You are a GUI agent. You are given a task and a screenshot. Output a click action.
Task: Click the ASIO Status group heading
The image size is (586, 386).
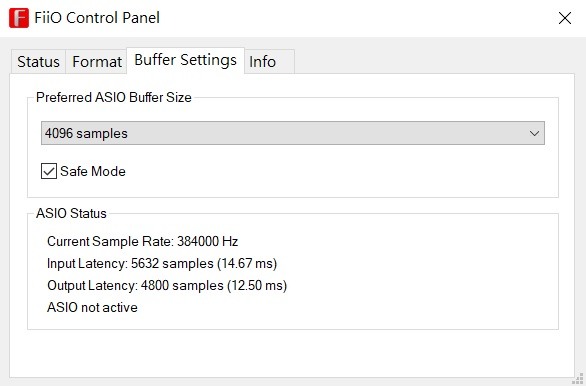71,213
